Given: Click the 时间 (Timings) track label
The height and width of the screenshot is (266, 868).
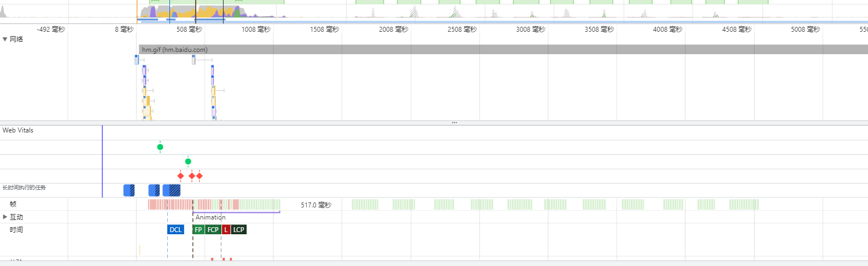Looking at the screenshot, I should (16, 230).
